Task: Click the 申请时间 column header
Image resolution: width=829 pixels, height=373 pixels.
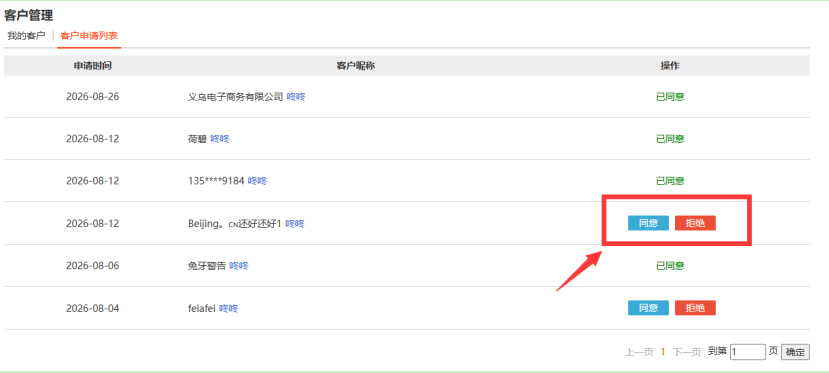Action: coord(93,66)
